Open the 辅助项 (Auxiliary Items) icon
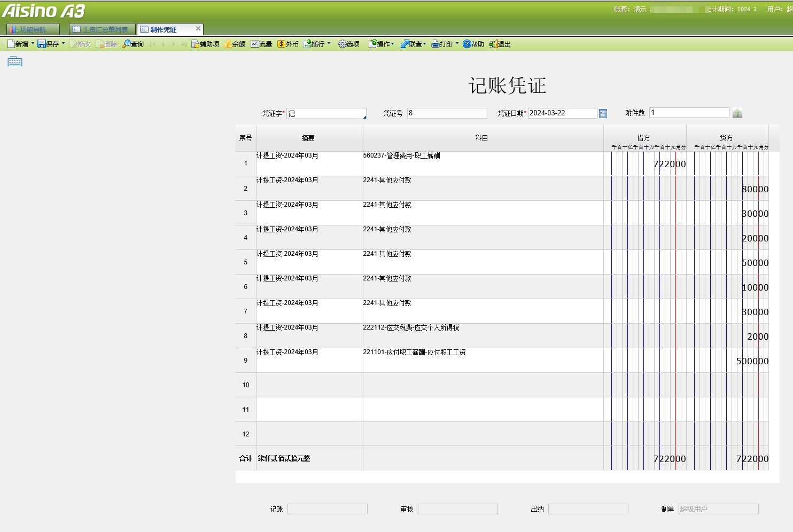Image resolution: width=793 pixels, height=532 pixels. [x=205, y=44]
